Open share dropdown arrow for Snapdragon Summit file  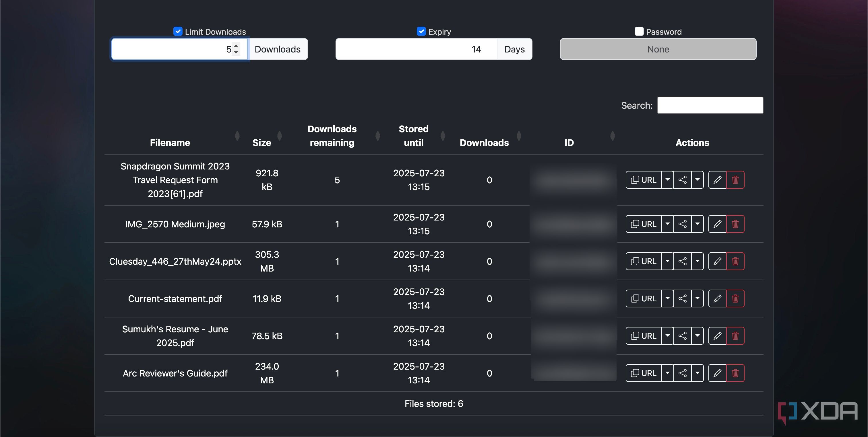coord(697,180)
